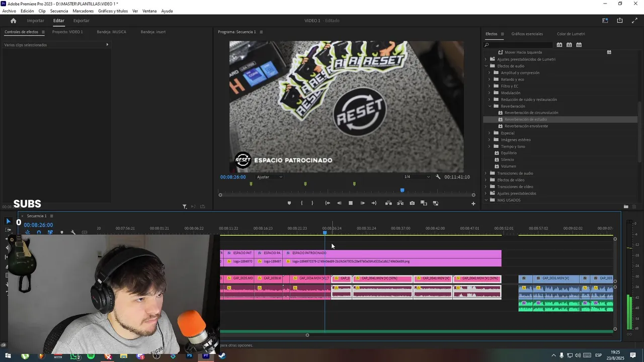
Task: Open Quick Export share icon
Action: tap(620, 21)
